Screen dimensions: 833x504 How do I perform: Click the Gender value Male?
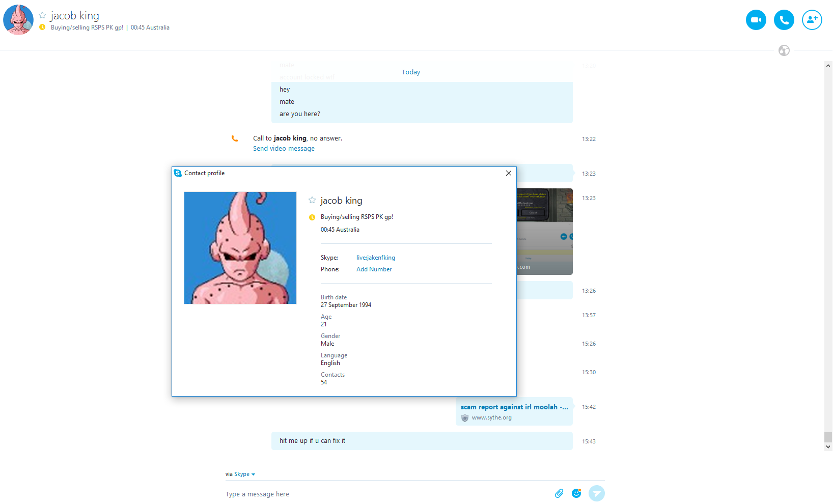(327, 344)
